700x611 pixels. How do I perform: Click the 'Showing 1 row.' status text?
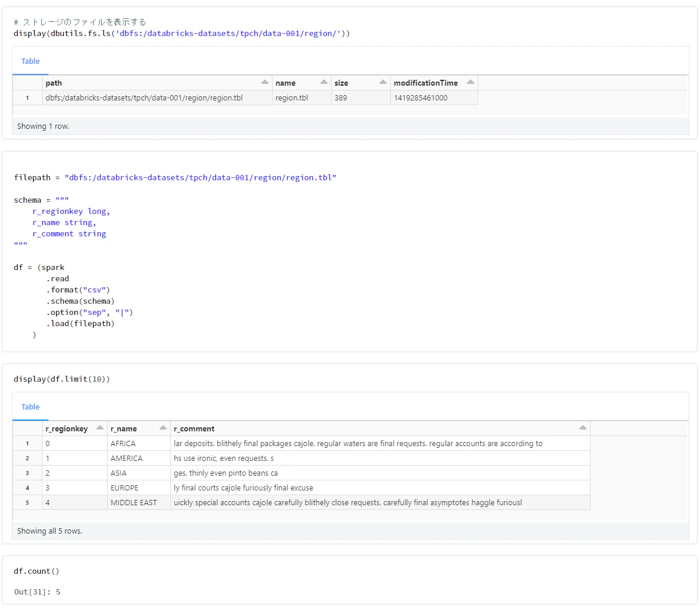pos(43,126)
